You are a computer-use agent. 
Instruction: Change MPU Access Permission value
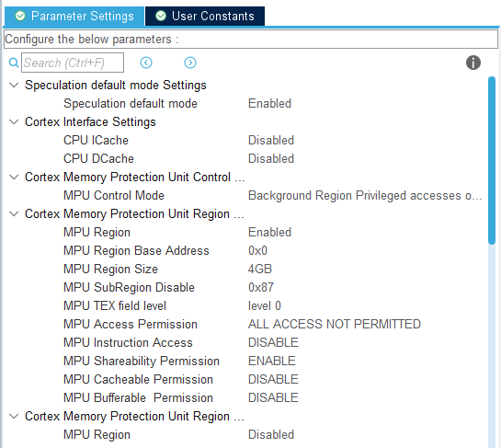[x=335, y=324]
